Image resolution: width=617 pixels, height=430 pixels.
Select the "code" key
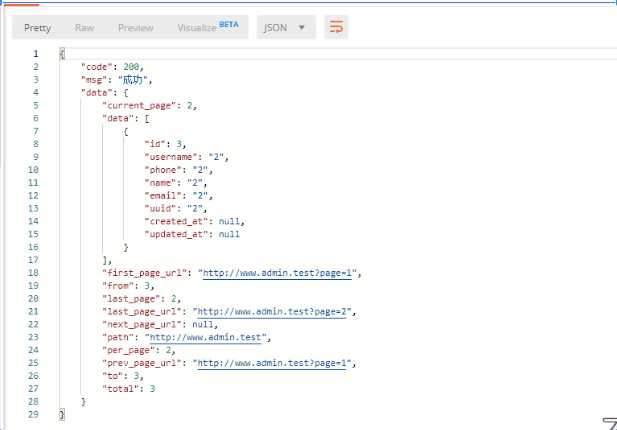click(97, 67)
